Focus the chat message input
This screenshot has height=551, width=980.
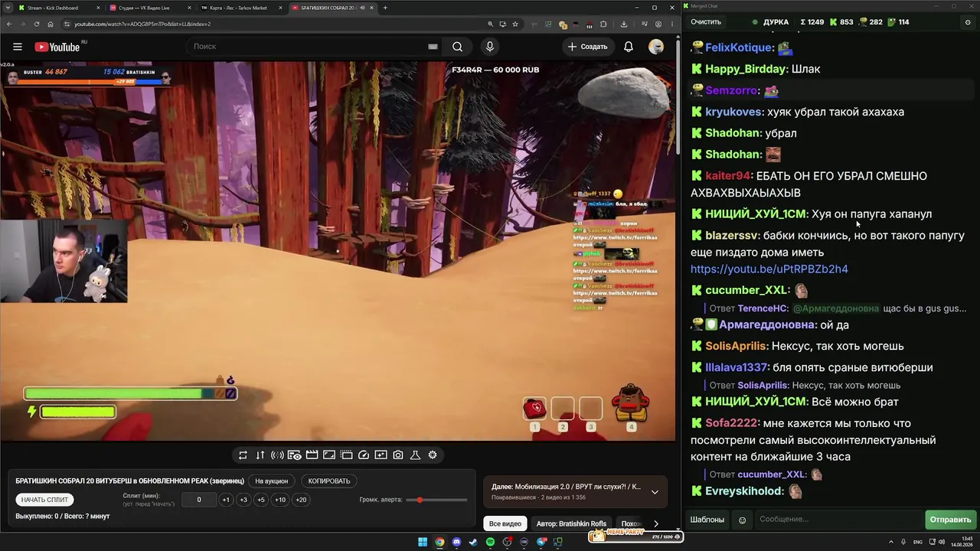pyautogui.click(x=838, y=520)
